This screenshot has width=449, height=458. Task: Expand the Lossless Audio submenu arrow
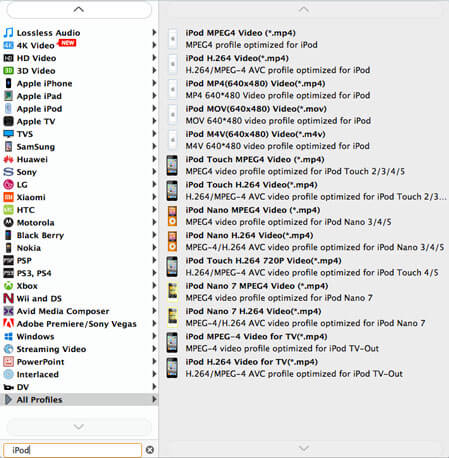[154, 32]
